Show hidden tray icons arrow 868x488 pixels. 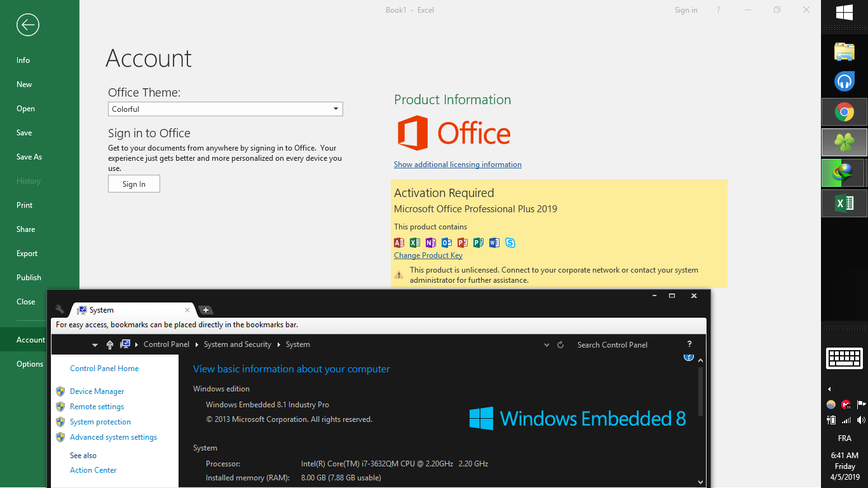coord(829,389)
